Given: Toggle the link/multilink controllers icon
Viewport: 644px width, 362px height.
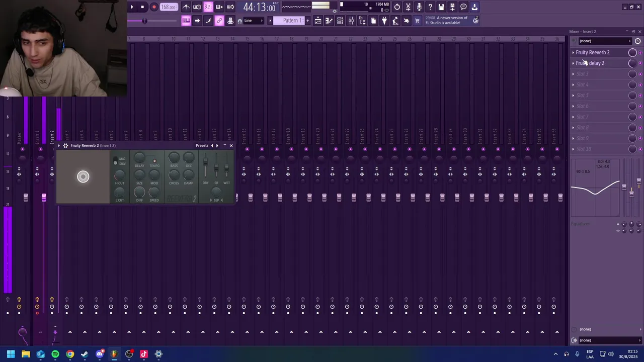Looking at the screenshot, I should tap(219, 21).
